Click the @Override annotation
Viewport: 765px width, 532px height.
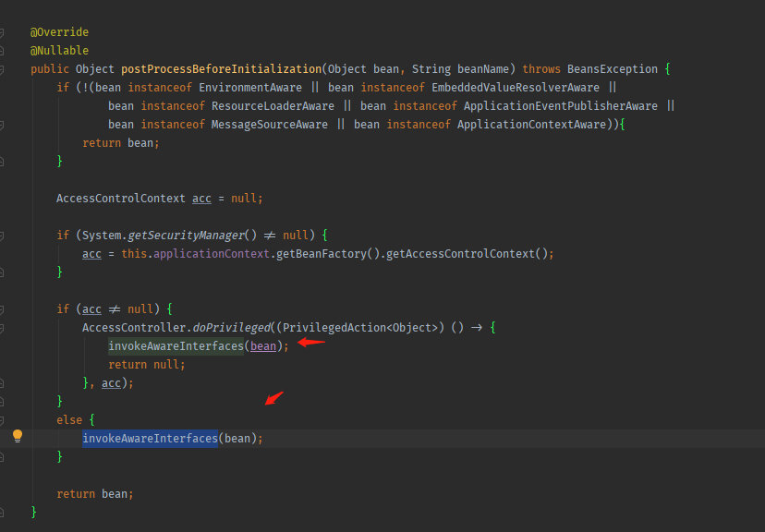59,32
